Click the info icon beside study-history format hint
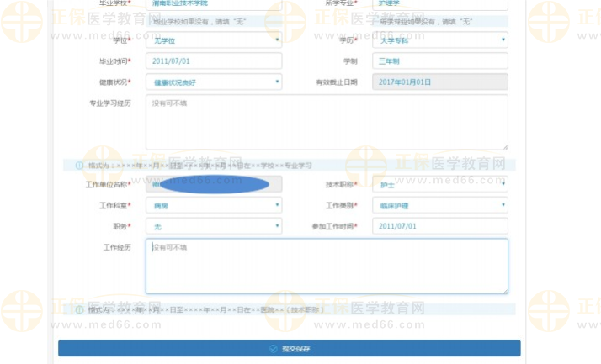 80,166
